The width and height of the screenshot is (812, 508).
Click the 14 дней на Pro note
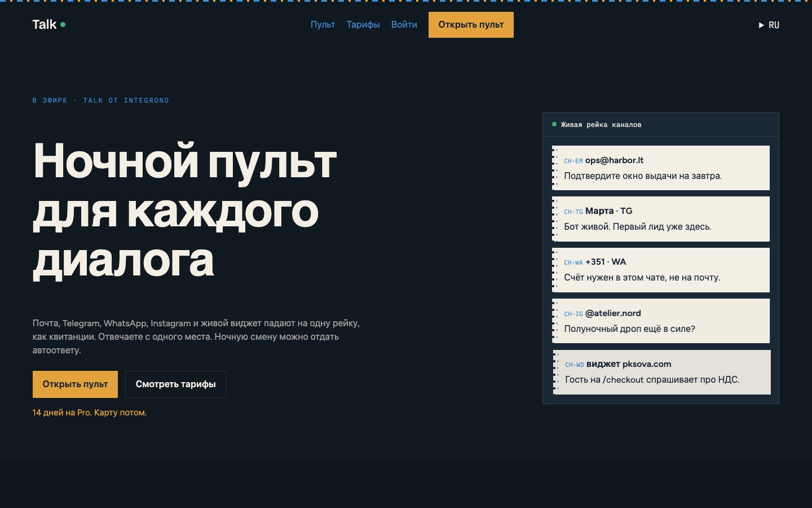89,413
